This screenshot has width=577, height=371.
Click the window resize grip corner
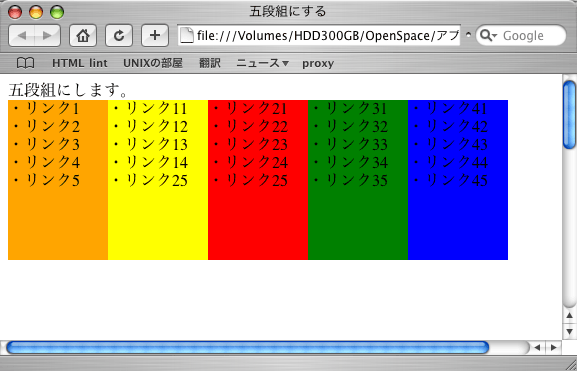(x=570, y=364)
